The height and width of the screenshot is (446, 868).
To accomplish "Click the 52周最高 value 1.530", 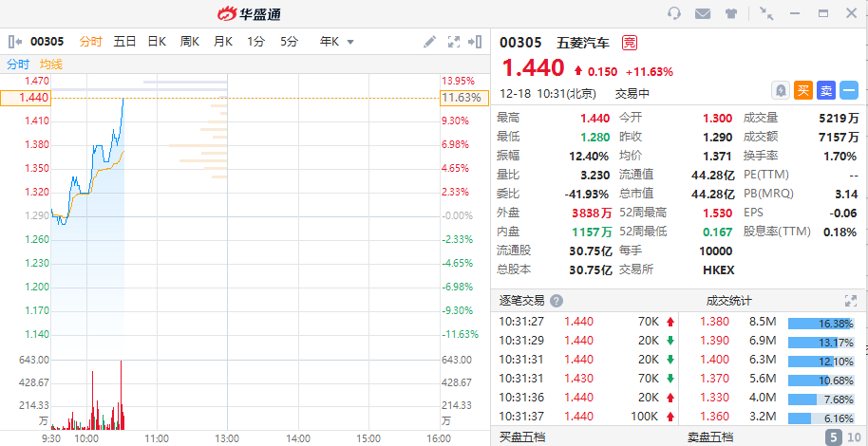I will click(718, 214).
